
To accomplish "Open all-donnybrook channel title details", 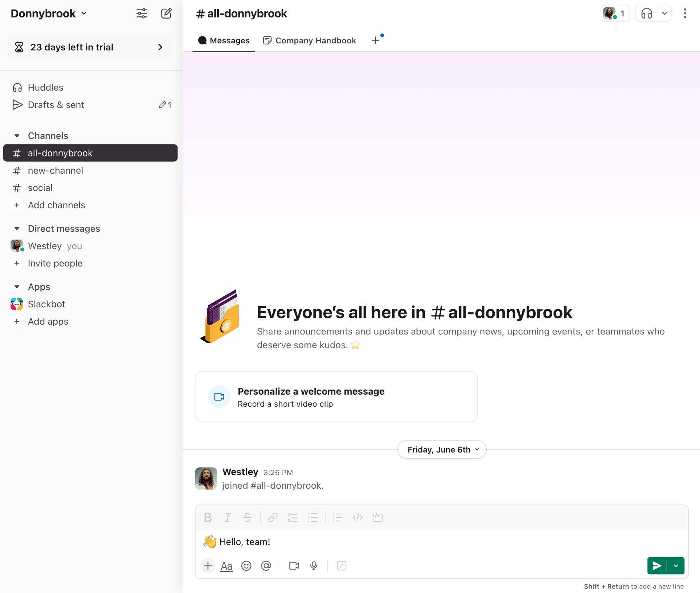I will [241, 13].
